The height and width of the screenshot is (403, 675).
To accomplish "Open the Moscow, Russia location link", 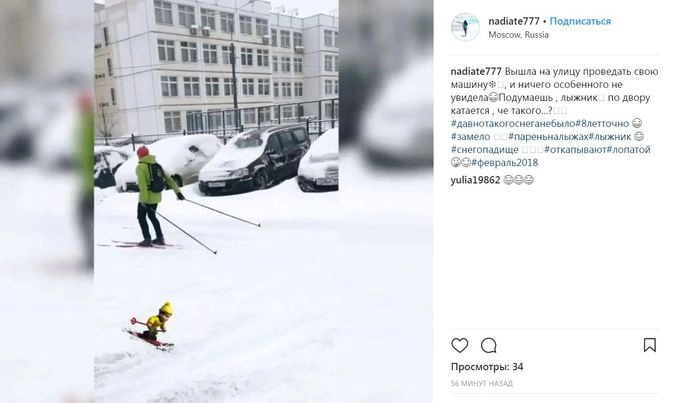I will (518, 35).
